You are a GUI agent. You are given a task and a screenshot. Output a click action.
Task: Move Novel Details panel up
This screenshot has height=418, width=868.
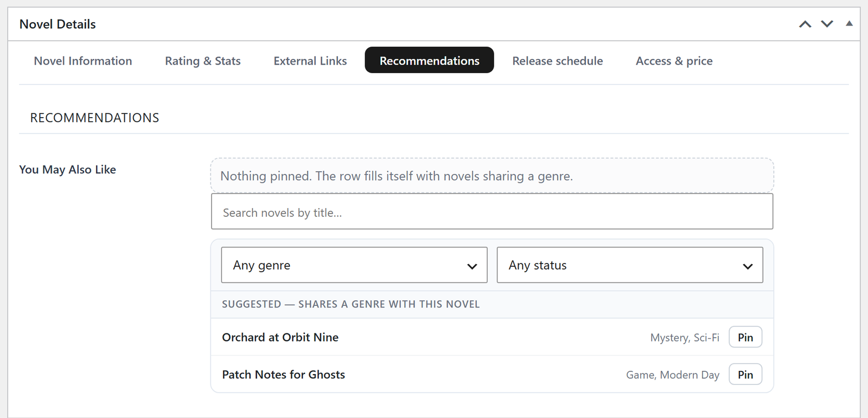pyautogui.click(x=805, y=24)
